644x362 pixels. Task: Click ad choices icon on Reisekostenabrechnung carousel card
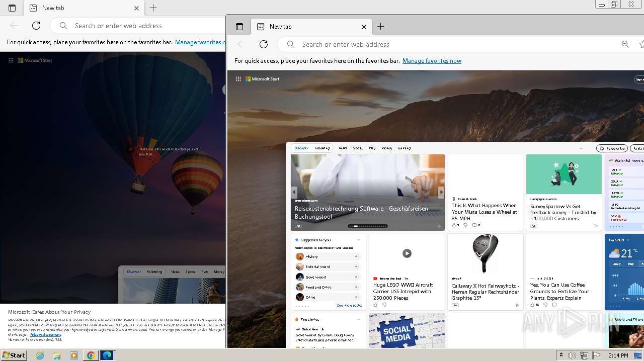coord(439,226)
